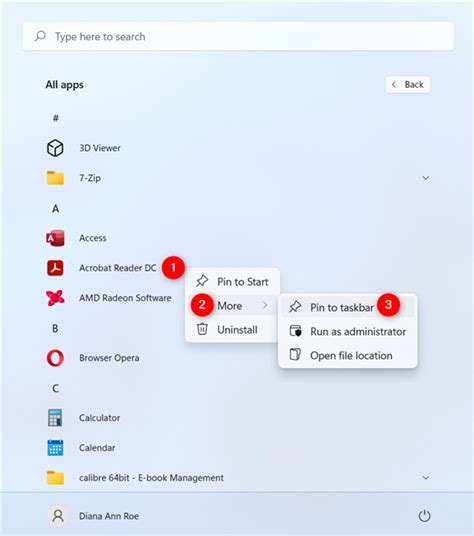This screenshot has height=536, width=474.
Task: Expand the 7-Zip folder chevron
Action: click(426, 178)
